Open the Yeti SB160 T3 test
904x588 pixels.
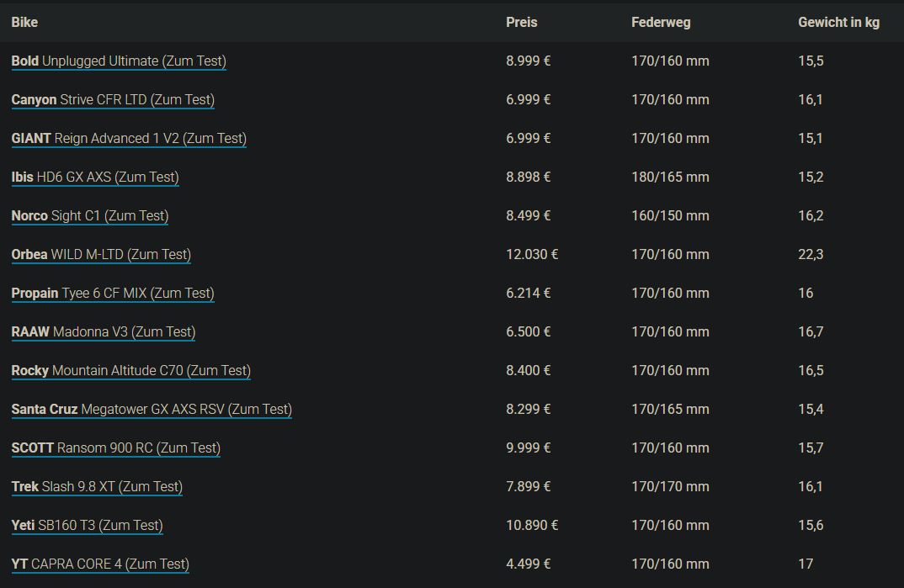pyautogui.click(x=87, y=526)
